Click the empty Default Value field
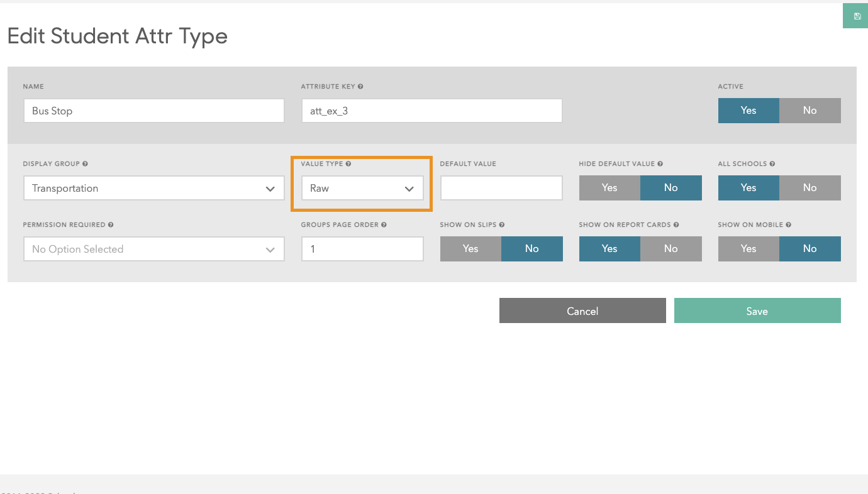Viewport: 868px width, 494px height. (501, 189)
